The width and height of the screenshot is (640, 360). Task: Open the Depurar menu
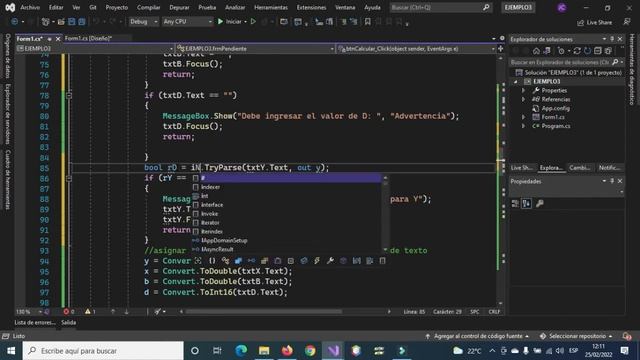point(179,7)
